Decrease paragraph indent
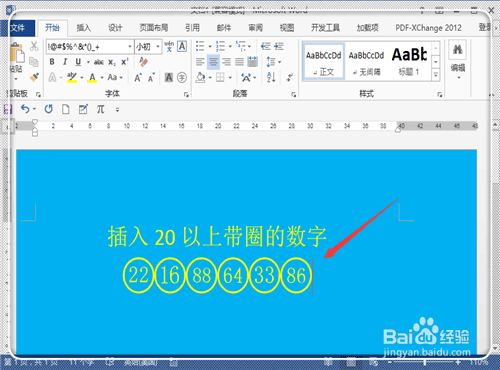 [265, 46]
